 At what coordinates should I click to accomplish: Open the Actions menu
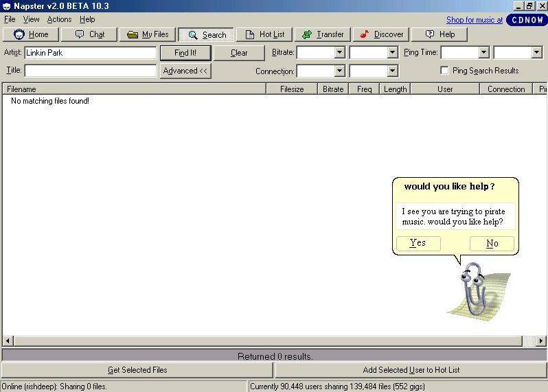[59, 19]
